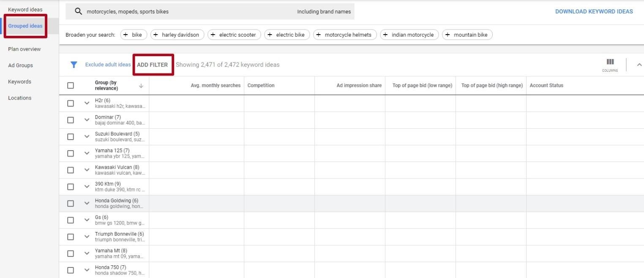Expand the Gs group
644x278 pixels.
click(87, 220)
